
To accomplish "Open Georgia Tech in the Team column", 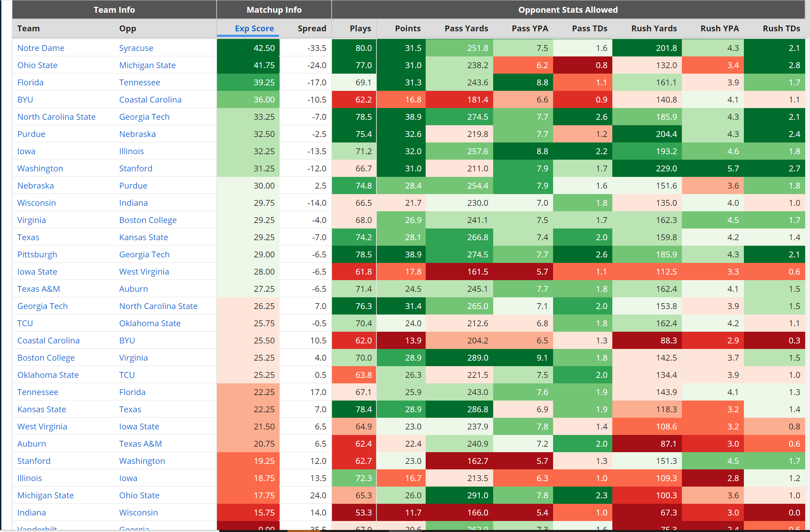I will pos(42,306).
